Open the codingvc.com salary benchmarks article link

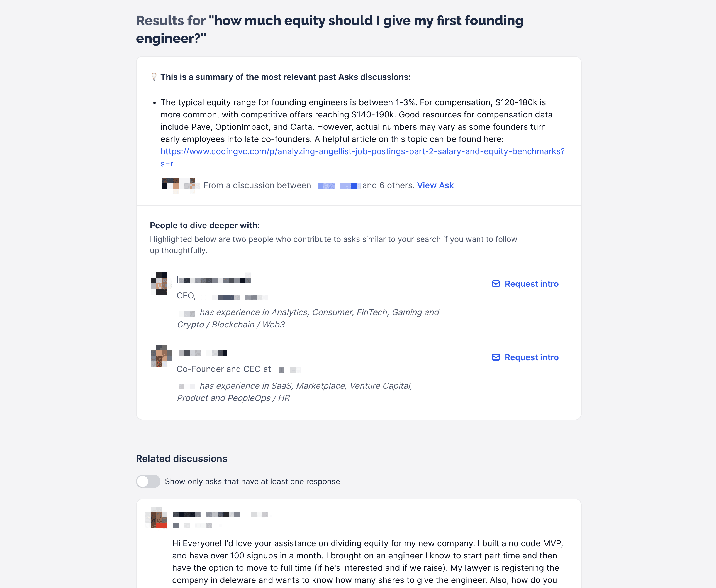click(x=362, y=151)
